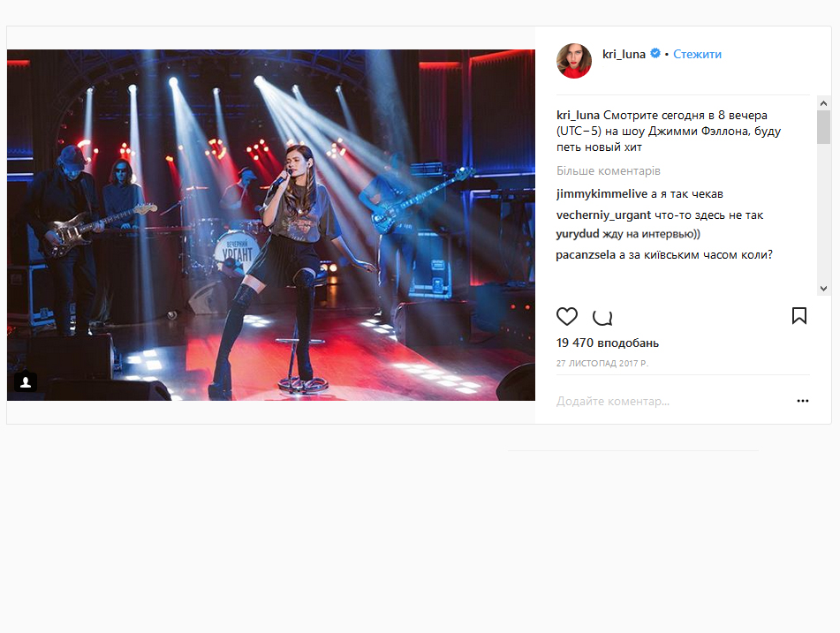Open pacanzsela commenter profile
This screenshot has width=840, height=633.
586,255
